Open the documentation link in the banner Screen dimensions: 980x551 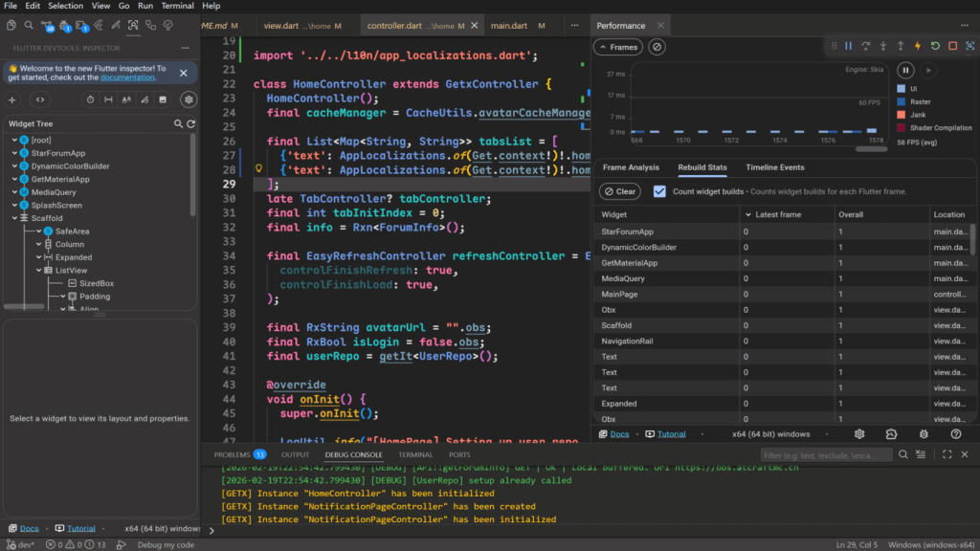[127, 77]
